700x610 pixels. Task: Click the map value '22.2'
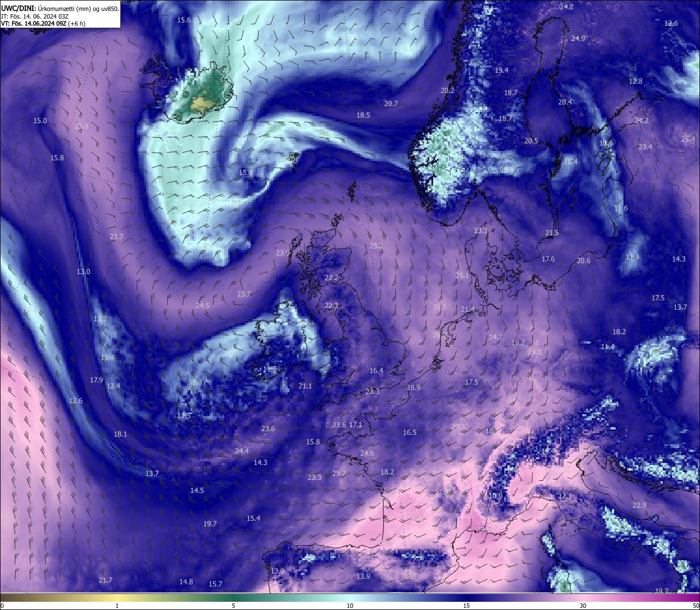click(331, 277)
